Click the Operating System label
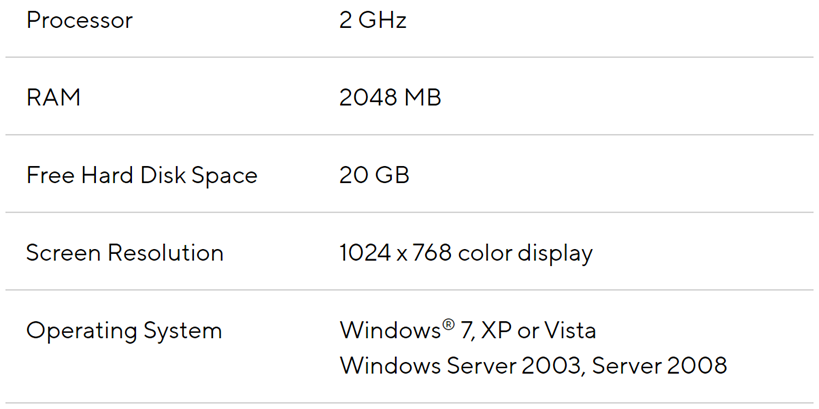Viewport: 819px width, 409px height. (124, 331)
